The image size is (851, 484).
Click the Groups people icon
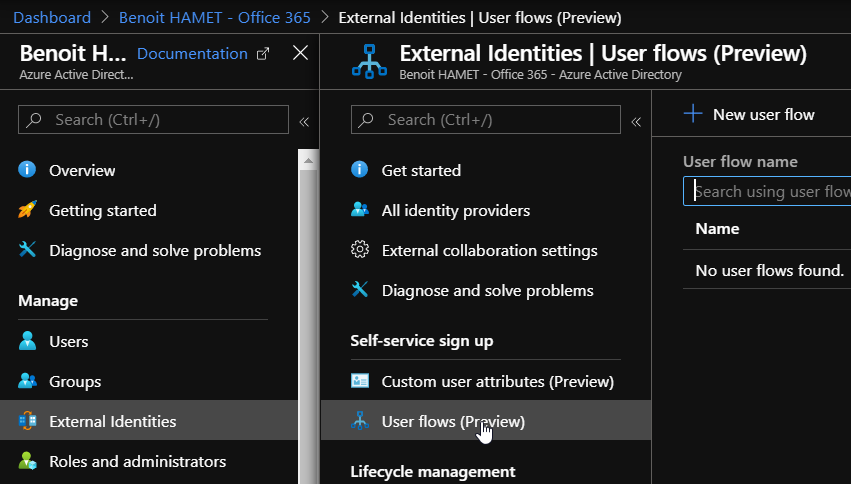[x=28, y=381]
